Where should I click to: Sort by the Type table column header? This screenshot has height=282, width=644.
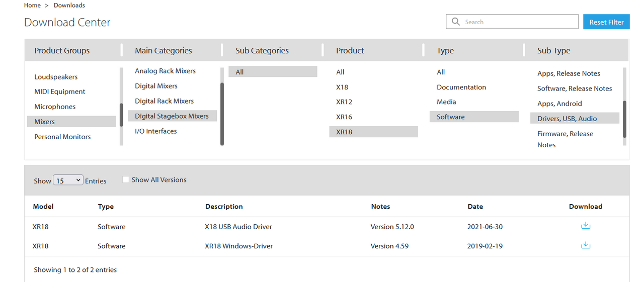point(106,207)
